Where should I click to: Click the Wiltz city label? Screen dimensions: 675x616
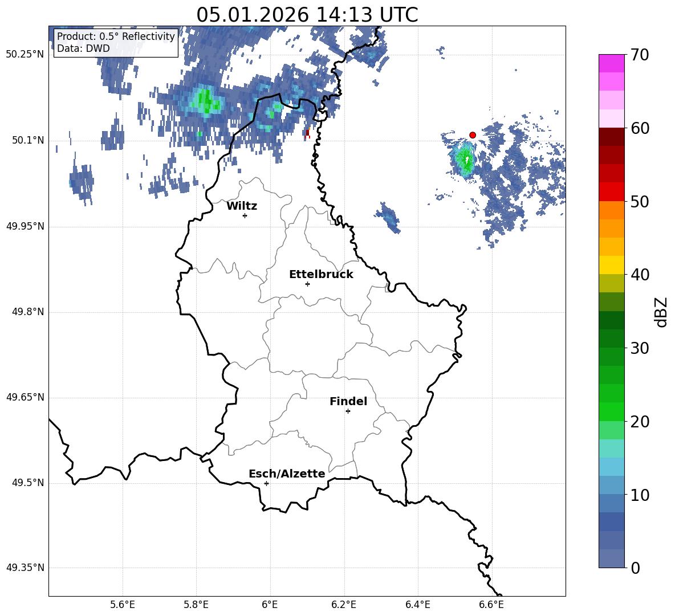[242, 206]
